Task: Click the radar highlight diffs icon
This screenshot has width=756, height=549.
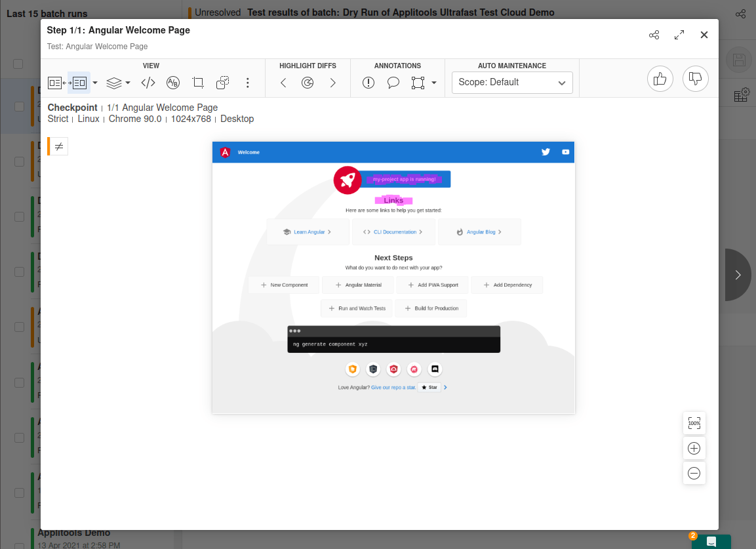Action: tap(308, 83)
